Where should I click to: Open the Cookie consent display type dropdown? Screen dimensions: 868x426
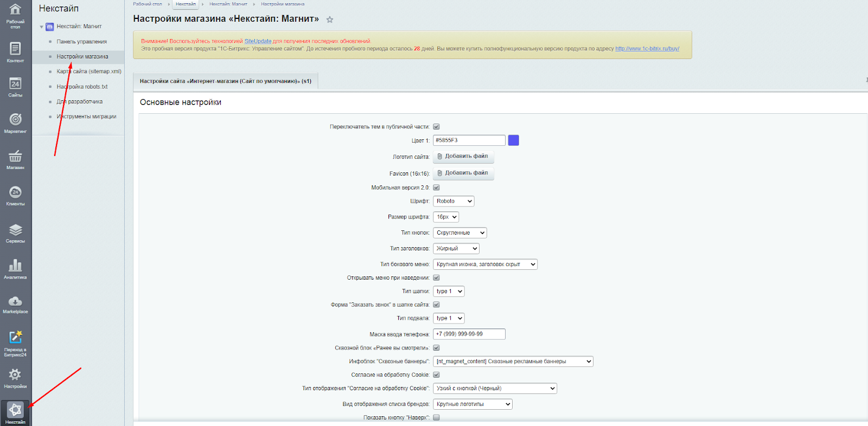pyautogui.click(x=495, y=388)
